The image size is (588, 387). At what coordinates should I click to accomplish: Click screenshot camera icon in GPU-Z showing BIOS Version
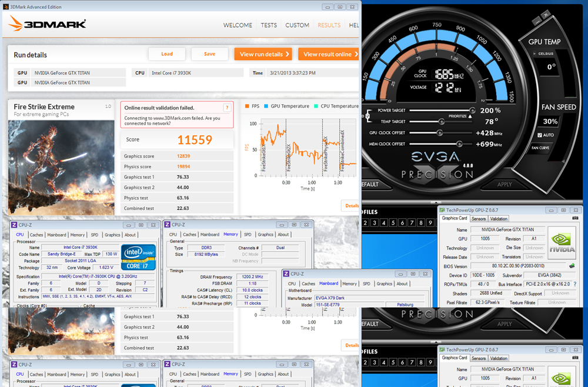tap(575, 218)
